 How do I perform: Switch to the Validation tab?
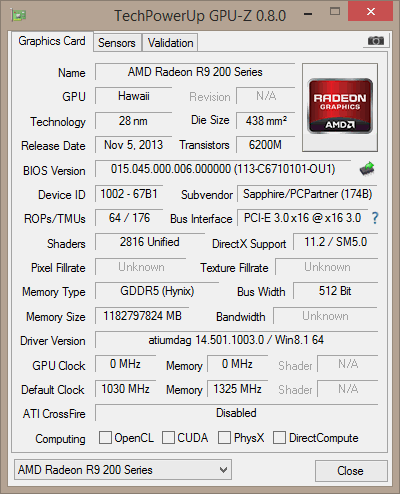(x=170, y=43)
